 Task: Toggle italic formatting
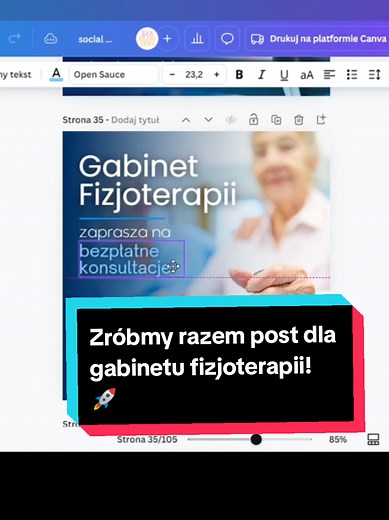click(x=262, y=75)
